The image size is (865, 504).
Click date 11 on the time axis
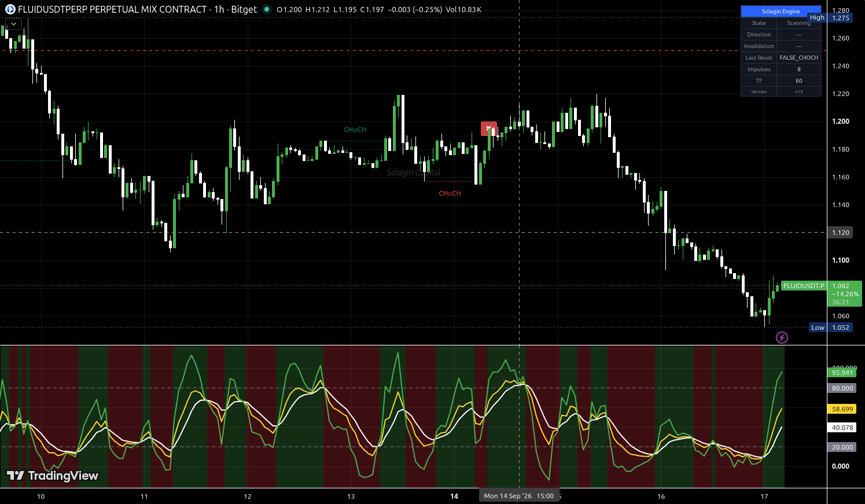tap(144, 496)
